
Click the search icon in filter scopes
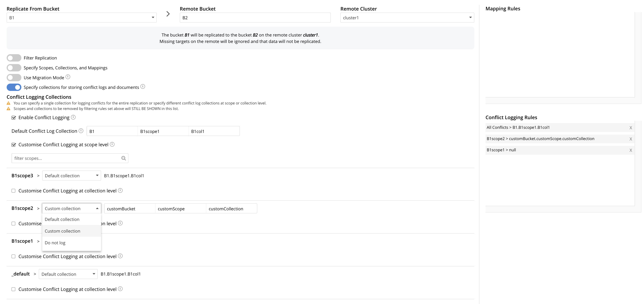[x=124, y=158]
